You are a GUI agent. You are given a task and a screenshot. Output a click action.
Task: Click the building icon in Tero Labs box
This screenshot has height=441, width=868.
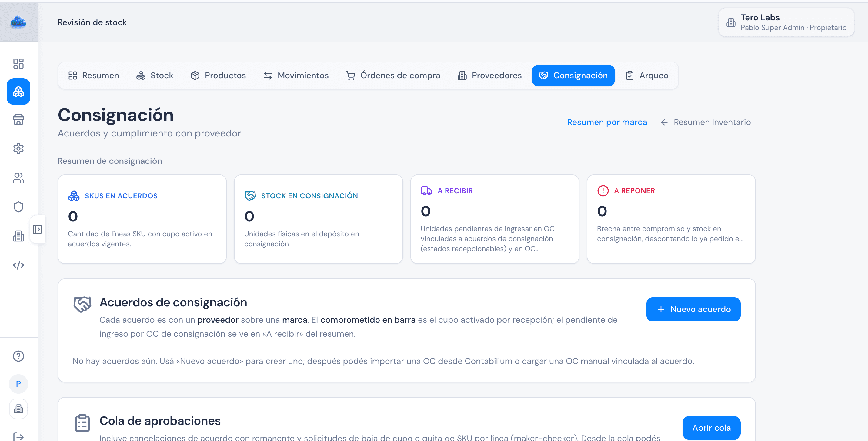click(731, 22)
